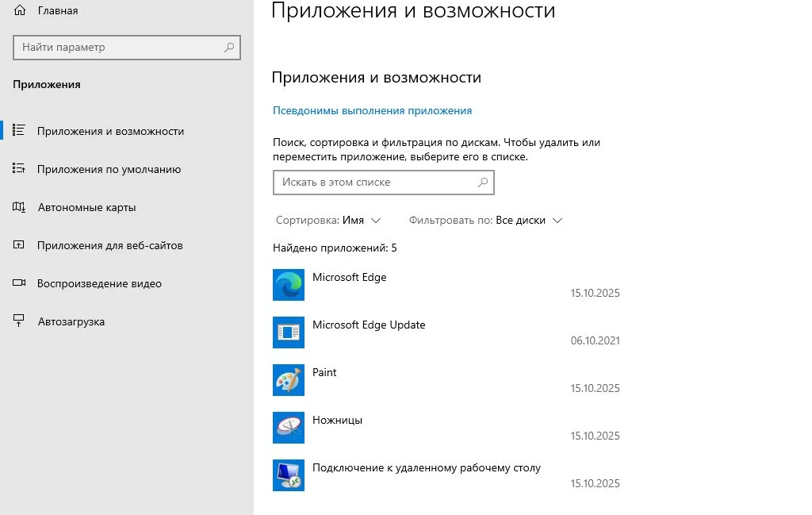Click the Автозагрузка sidebar icon
The image size is (812, 515).
(x=20, y=321)
